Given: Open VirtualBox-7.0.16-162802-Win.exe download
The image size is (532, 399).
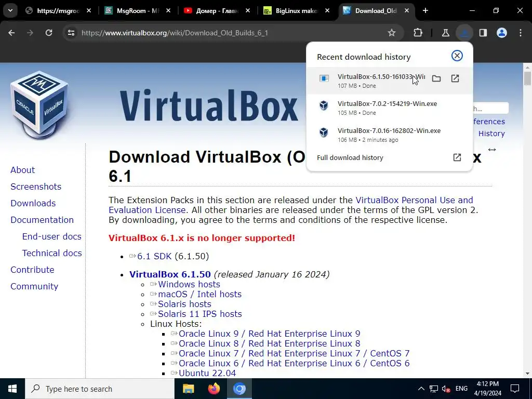Looking at the screenshot, I should pyautogui.click(x=390, y=135).
